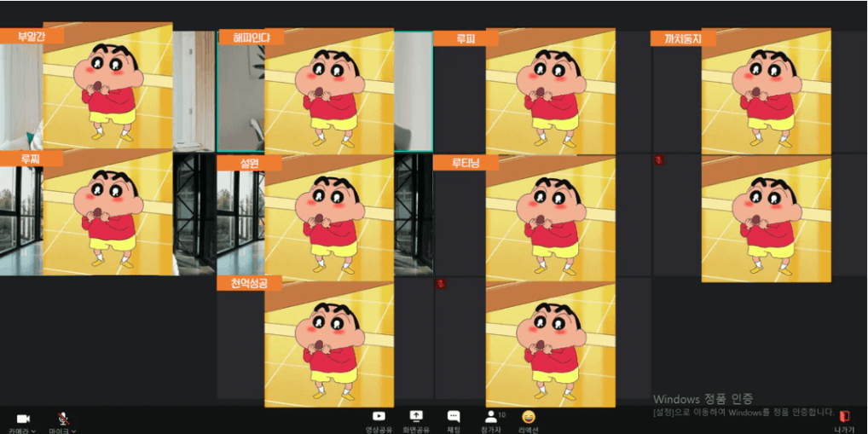Click the 영상공유 video share icon
The image size is (868, 434).
coord(379,416)
